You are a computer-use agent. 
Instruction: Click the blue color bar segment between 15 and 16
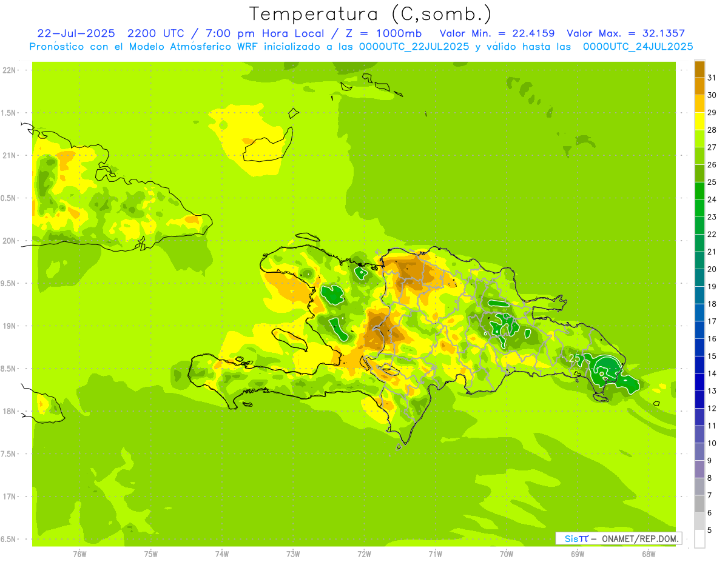pyautogui.click(x=699, y=347)
